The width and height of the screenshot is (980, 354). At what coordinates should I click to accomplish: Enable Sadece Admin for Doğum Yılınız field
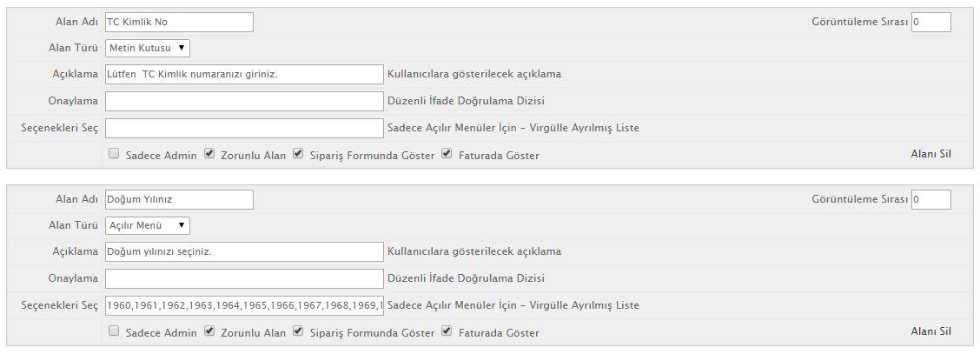click(114, 331)
